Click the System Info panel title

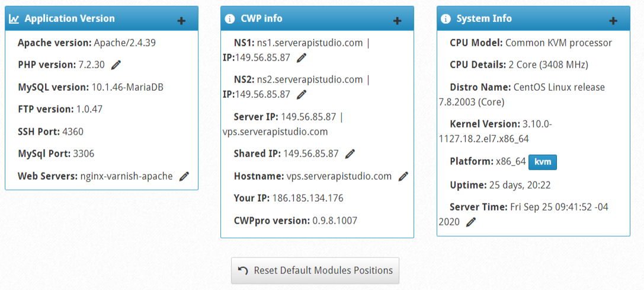[x=484, y=18]
